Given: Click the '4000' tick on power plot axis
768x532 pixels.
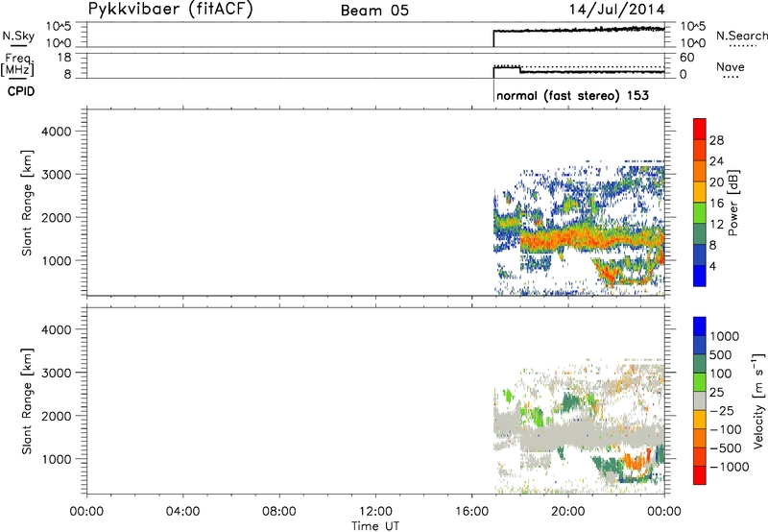Looking at the screenshot, I should pyautogui.click(x=56, y=132).
